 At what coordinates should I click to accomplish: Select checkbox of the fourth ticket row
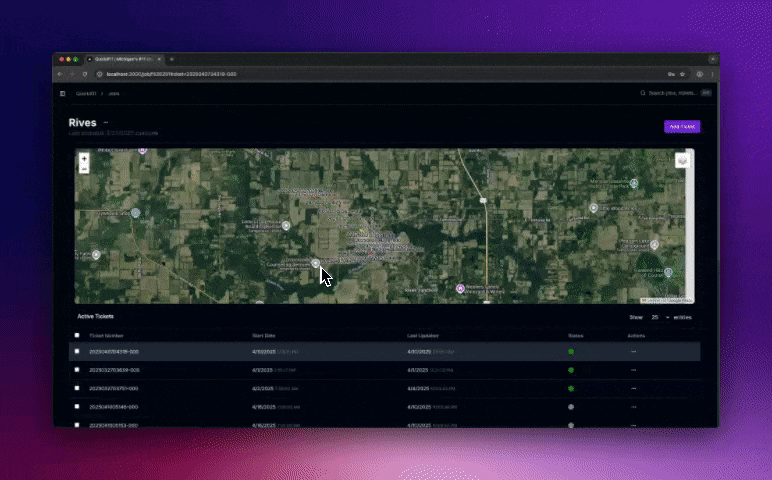[77, 407]
